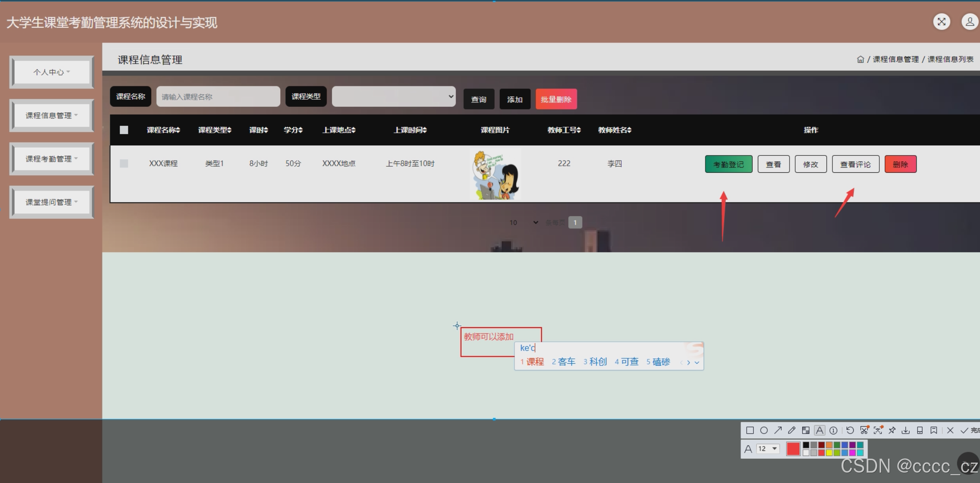
Task: Select the rectangle annotation tool
Action: pyautogui.click(x=750, y=430)
